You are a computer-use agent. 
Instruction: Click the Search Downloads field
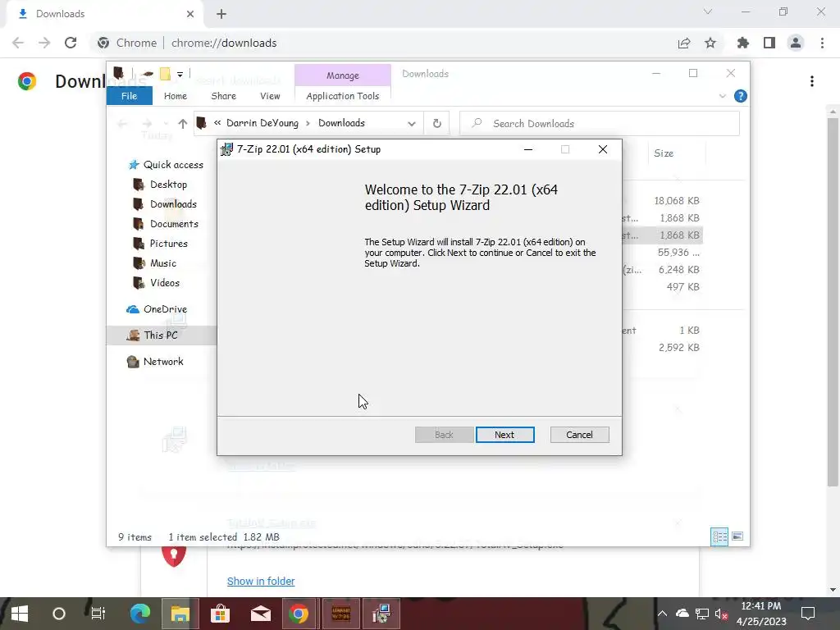click(600, 124)
